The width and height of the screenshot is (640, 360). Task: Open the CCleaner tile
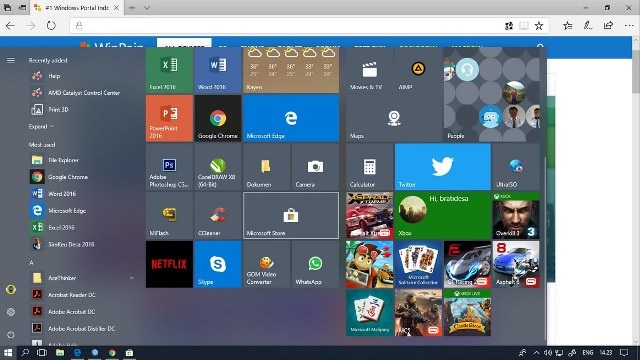pyautogui.click(x=218, y=216)
